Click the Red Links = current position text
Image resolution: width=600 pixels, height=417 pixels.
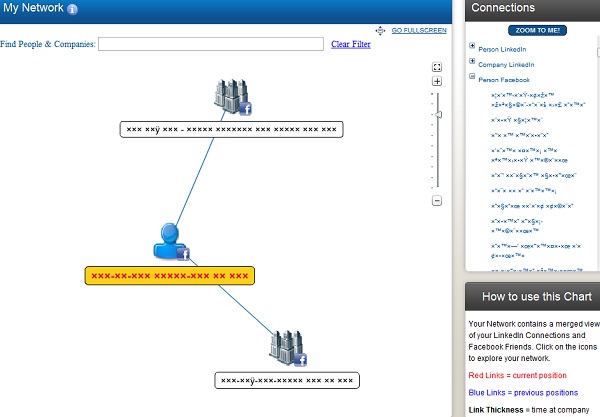pos(517,375)
